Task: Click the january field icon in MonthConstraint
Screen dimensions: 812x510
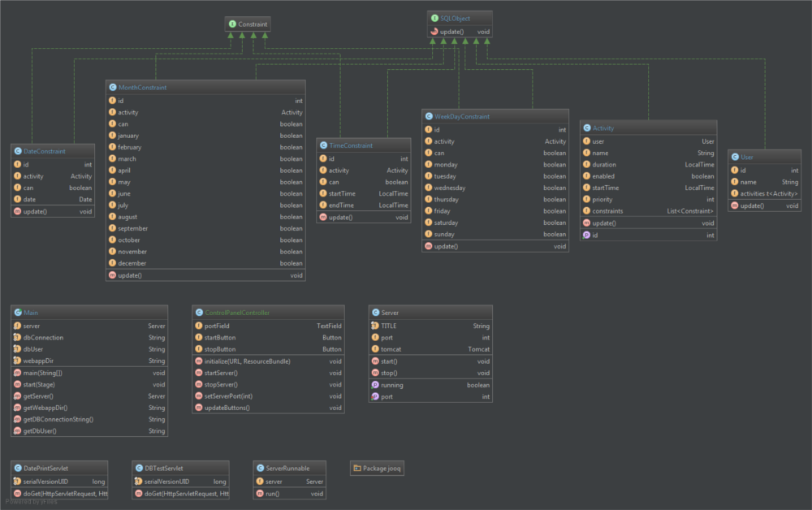Action: [x=112, y=136]
